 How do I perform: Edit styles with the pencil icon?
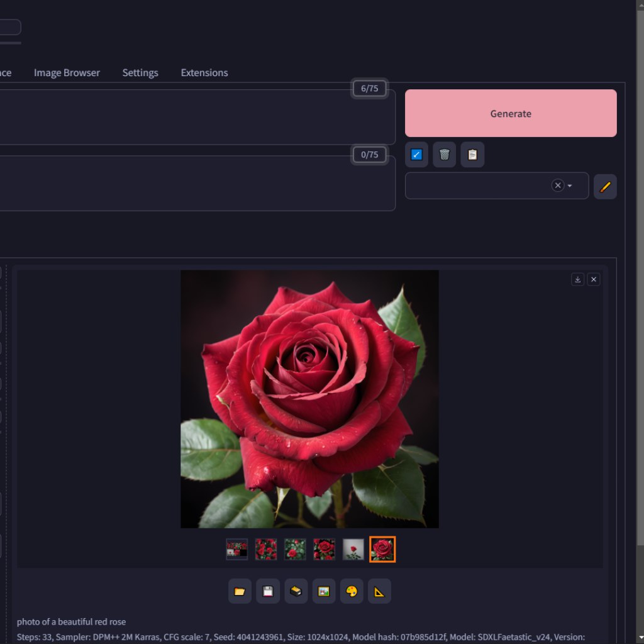coord(605,187)
